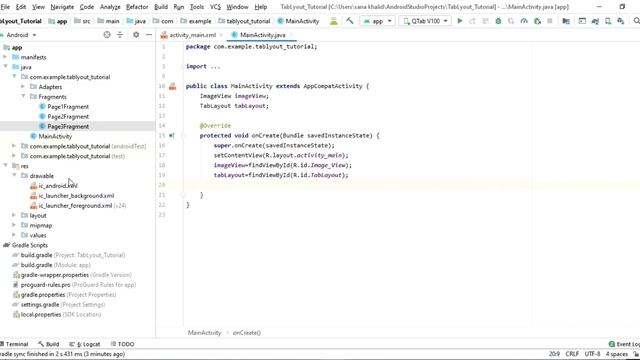Click the Search Everywhere magnifier icon

pyautogui.click(x=636, y=21)
